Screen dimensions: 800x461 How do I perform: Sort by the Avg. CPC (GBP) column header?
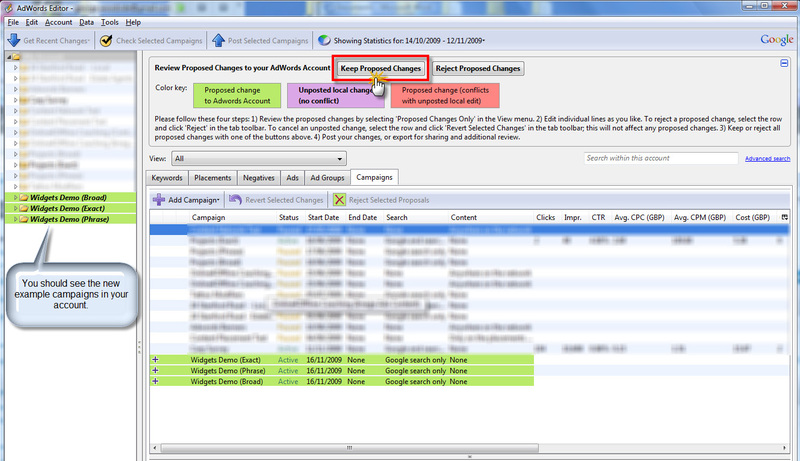coord(640,217)
